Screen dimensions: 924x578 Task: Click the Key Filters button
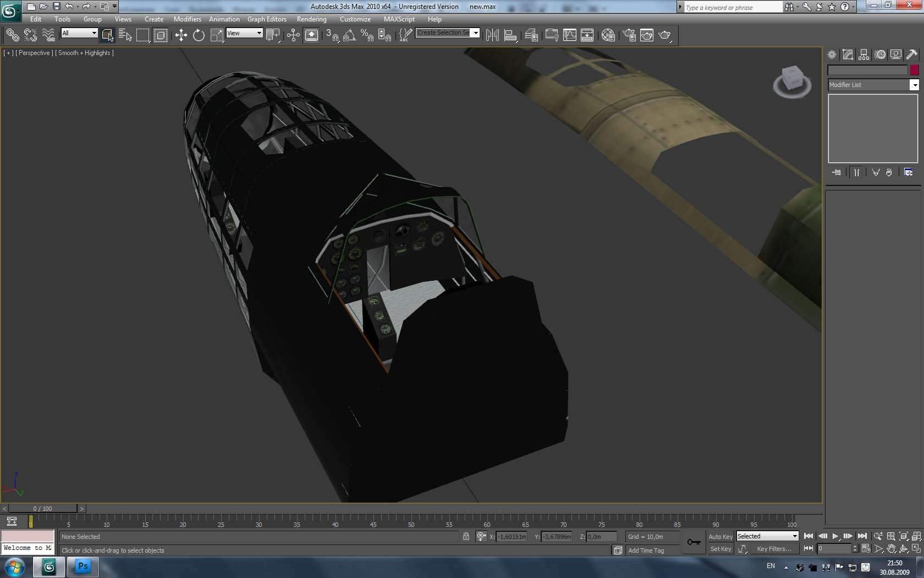click(774, 549)
